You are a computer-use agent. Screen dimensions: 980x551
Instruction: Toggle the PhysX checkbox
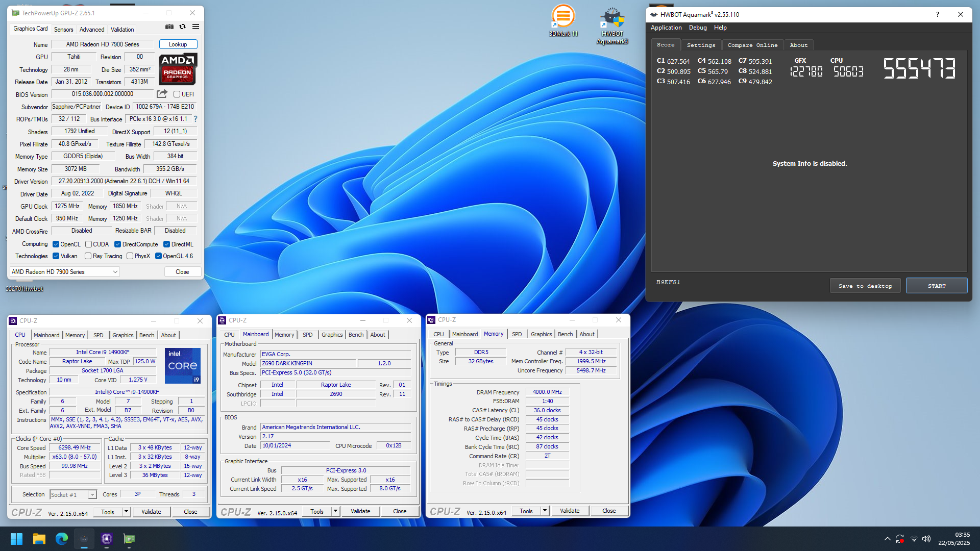click(x=130, y=256)
